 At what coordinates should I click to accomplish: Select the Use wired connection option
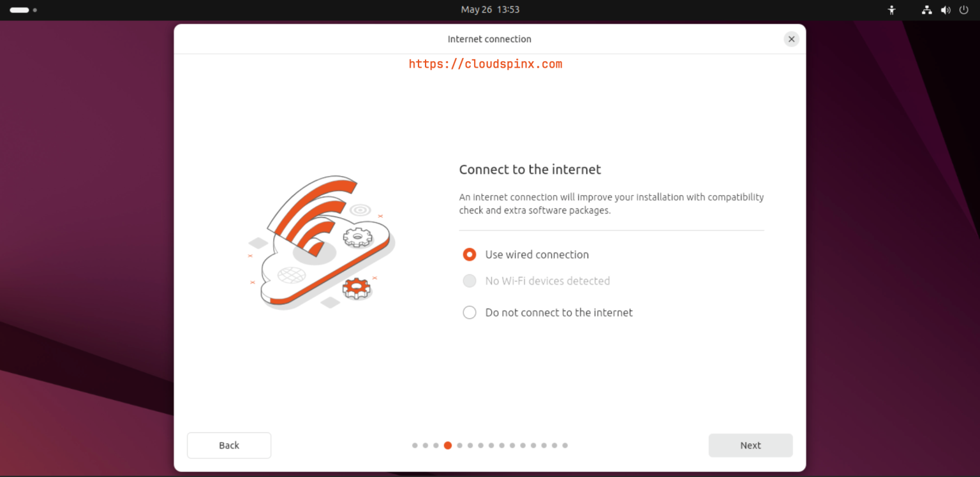coord(469,254)
